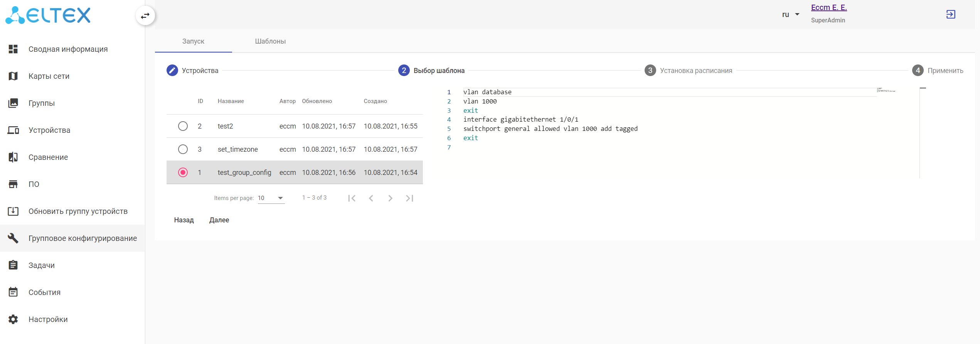Viewport: 980px width, 344px height.
Task: Select the test2 template radio button
Action: tap(183, 126)
